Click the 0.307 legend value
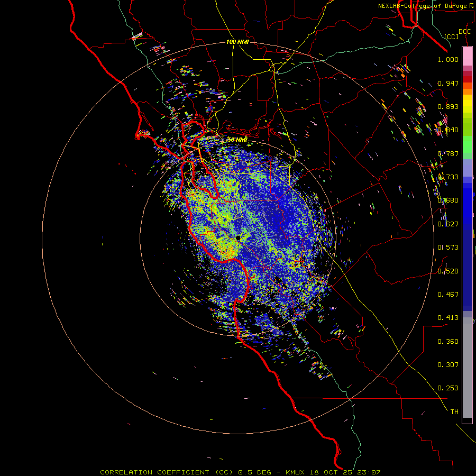 coord(448,365)
